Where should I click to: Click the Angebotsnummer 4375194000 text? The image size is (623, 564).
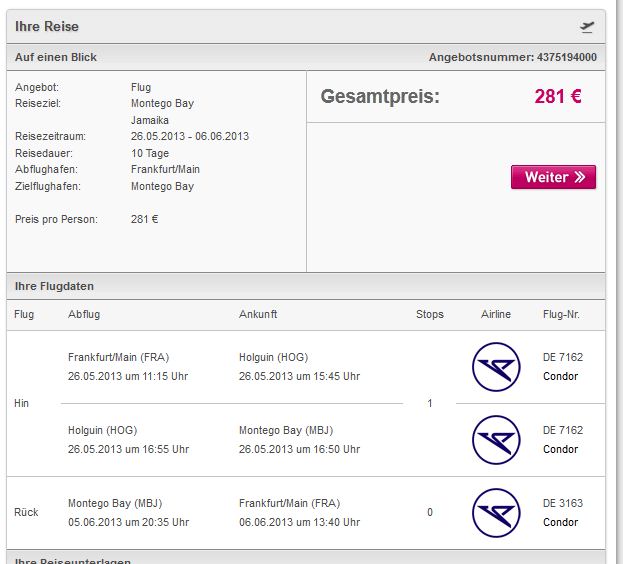513,57
